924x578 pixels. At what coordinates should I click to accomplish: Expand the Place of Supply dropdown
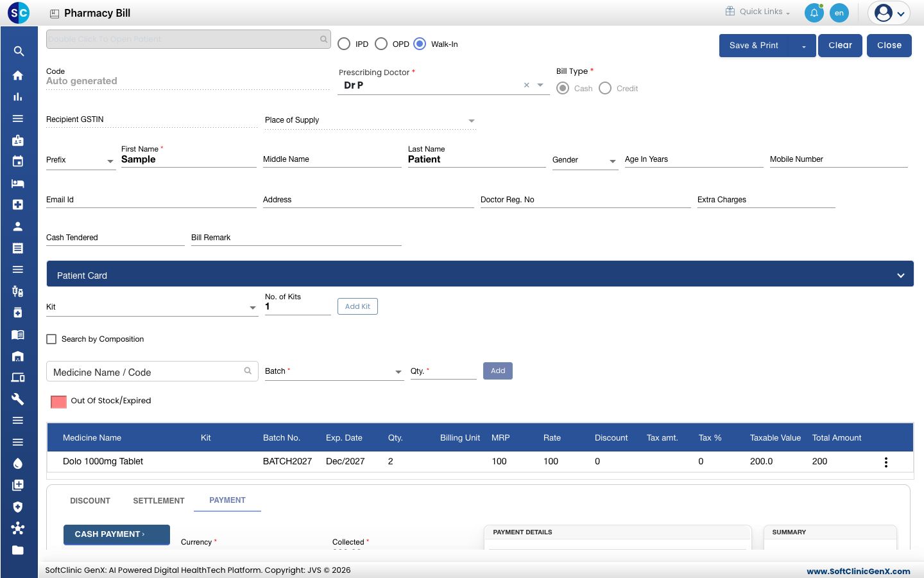[472, 121]
